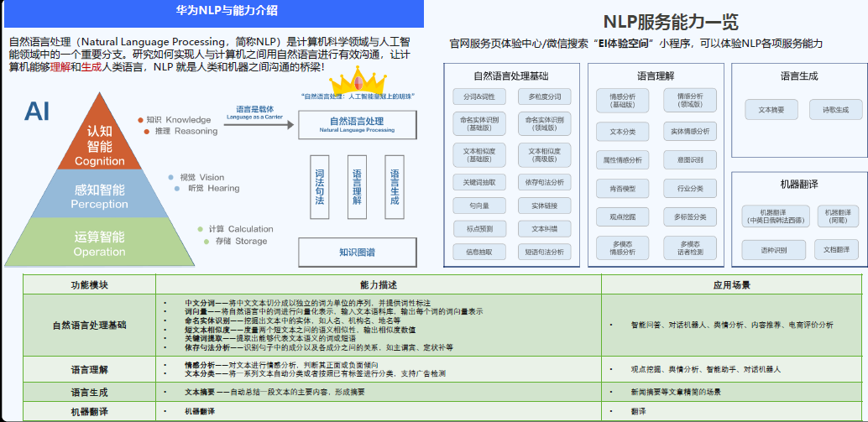Click the 感知智能 Perception pyramid tier
The image size is (868, 422).
(x=100, y=195)
